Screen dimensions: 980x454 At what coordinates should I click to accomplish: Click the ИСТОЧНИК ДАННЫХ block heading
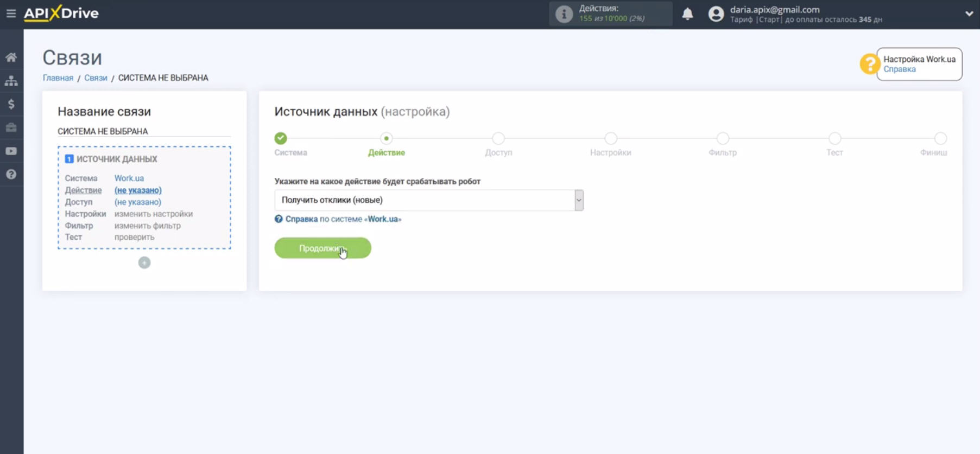click(117, 159)
